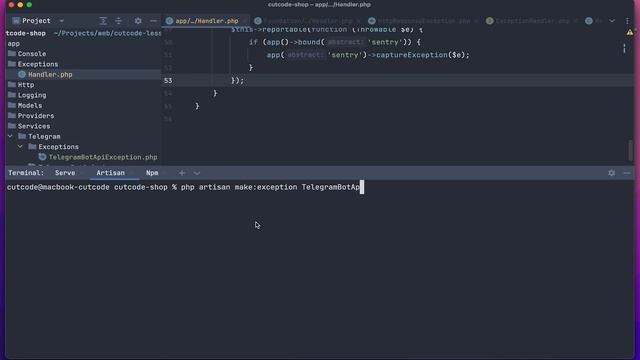Select the Console folder
This screenshot has height=360, width=640.
(x=32, y=54)
